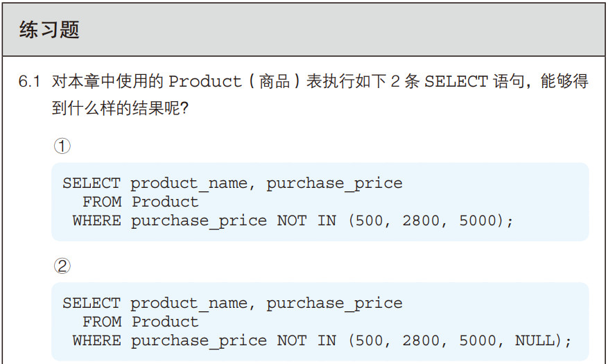Click purchase_price in the first SELECT line
The image size is (608, 364).
point(334,183)
